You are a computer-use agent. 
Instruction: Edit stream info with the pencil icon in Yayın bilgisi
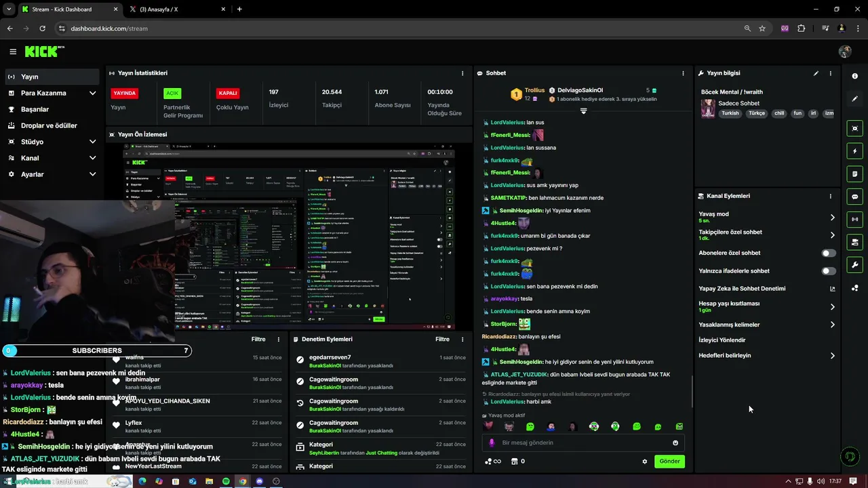(816, 73)
